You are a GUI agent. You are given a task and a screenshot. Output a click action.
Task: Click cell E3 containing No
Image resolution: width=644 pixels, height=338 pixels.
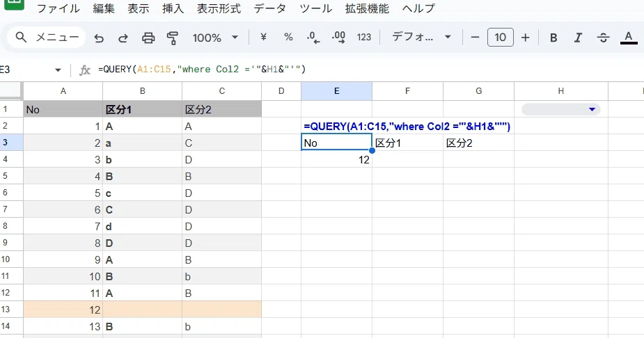(336, 143)
